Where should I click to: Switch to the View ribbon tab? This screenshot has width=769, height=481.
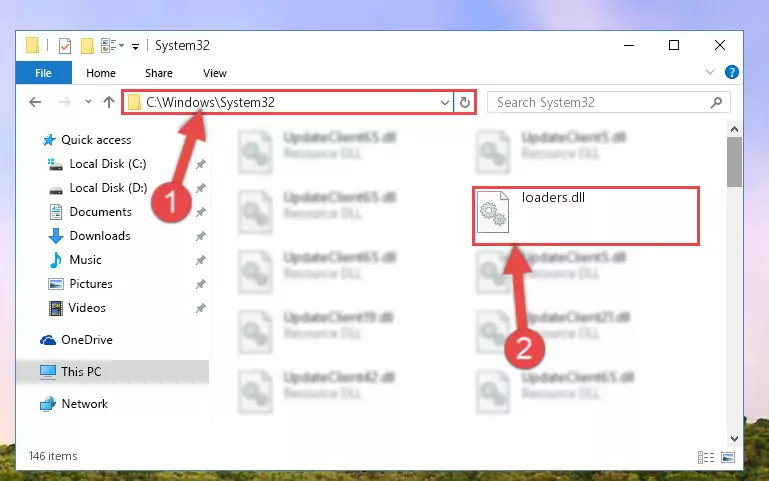click(215, 73)
